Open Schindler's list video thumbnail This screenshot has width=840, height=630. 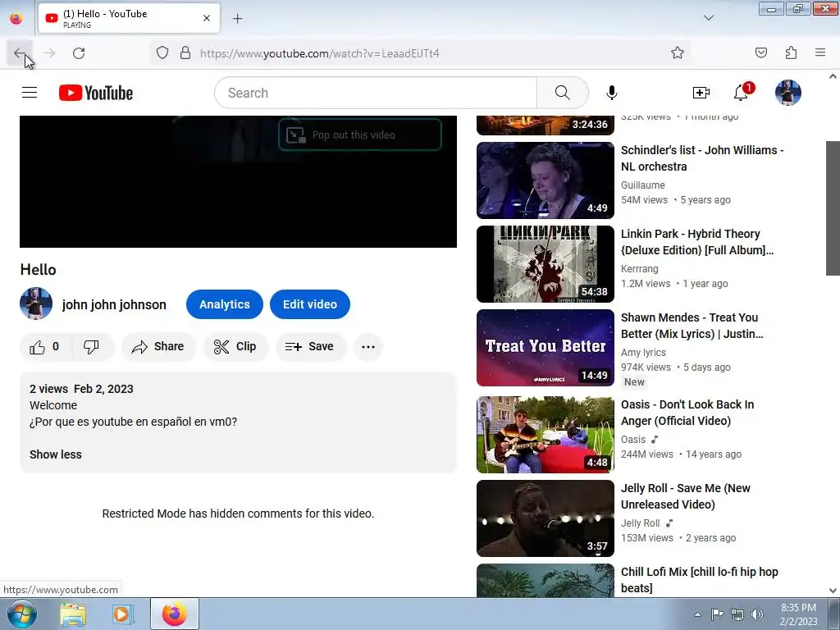pos(546,180)
